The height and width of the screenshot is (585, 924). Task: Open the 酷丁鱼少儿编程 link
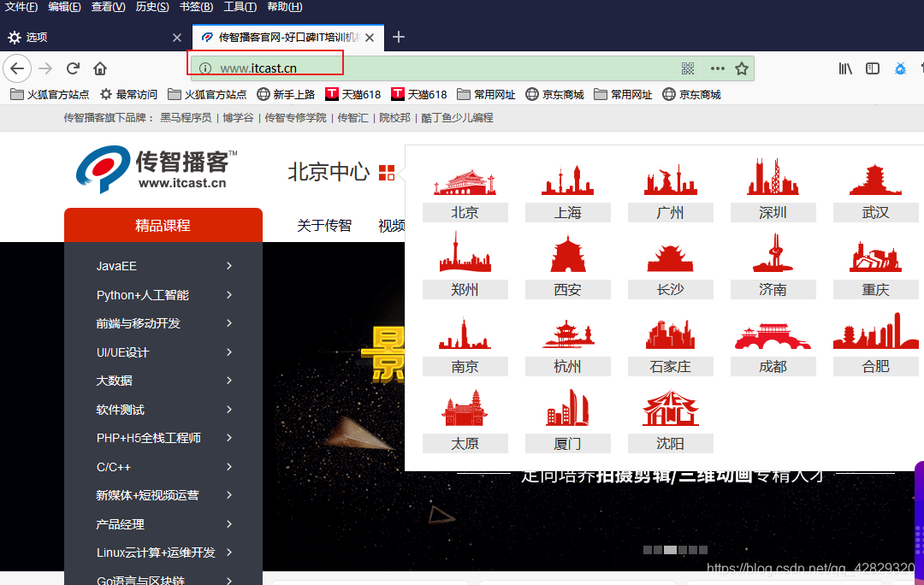[x=457, y=118]
